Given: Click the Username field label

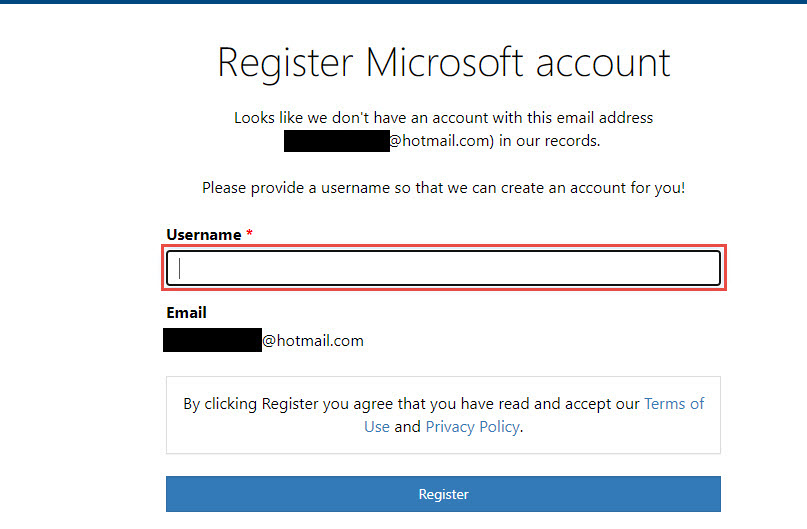Looking at the screenshot, I should (x=204, y=235).
